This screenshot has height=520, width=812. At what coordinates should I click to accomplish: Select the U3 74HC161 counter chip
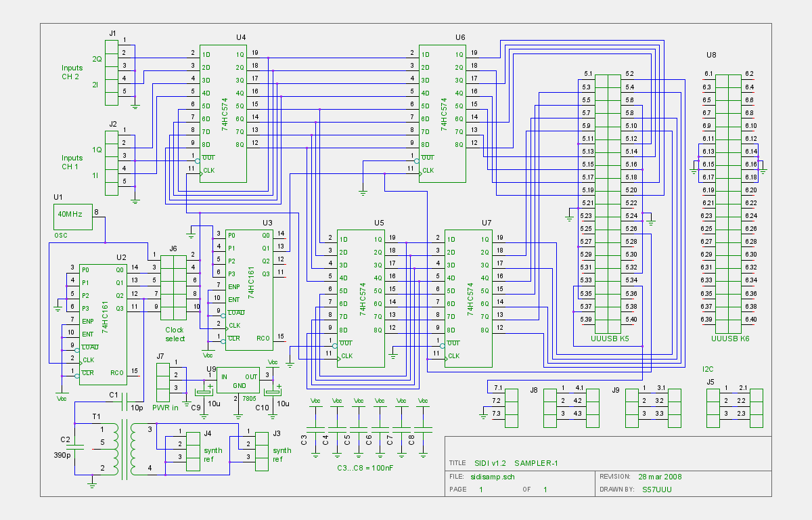pyautogui.click(x=248, y=288)
